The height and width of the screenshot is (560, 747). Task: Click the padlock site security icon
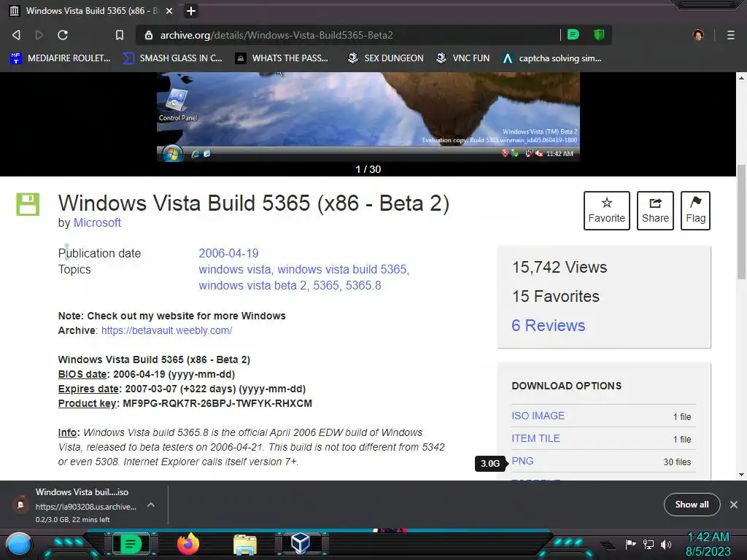[149, 35]
